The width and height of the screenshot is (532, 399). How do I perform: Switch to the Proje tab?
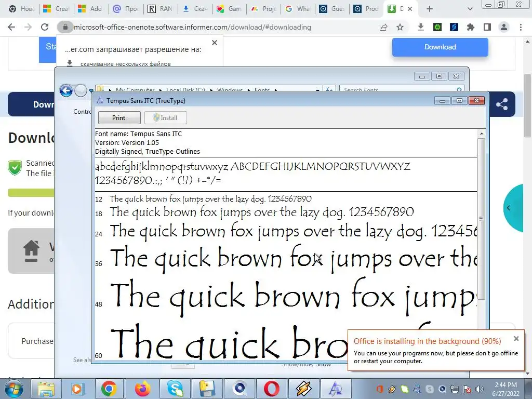pyautogui.click(x=264, y=9)
